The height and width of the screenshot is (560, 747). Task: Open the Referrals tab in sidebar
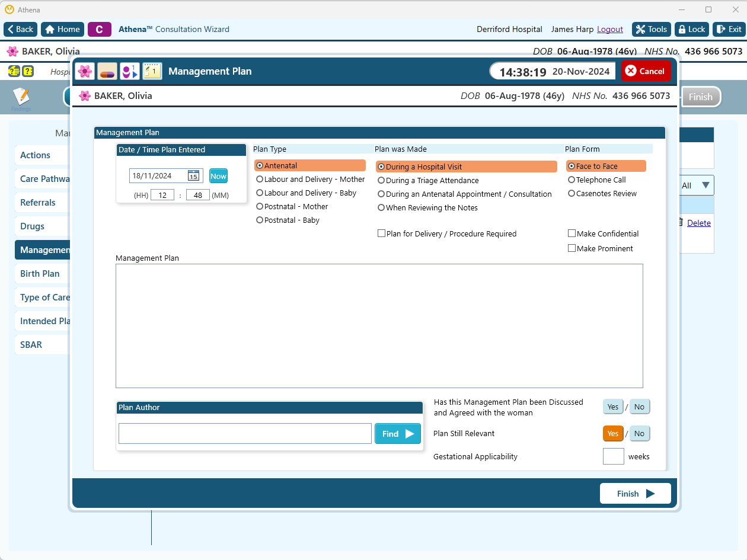pos(43,203)
